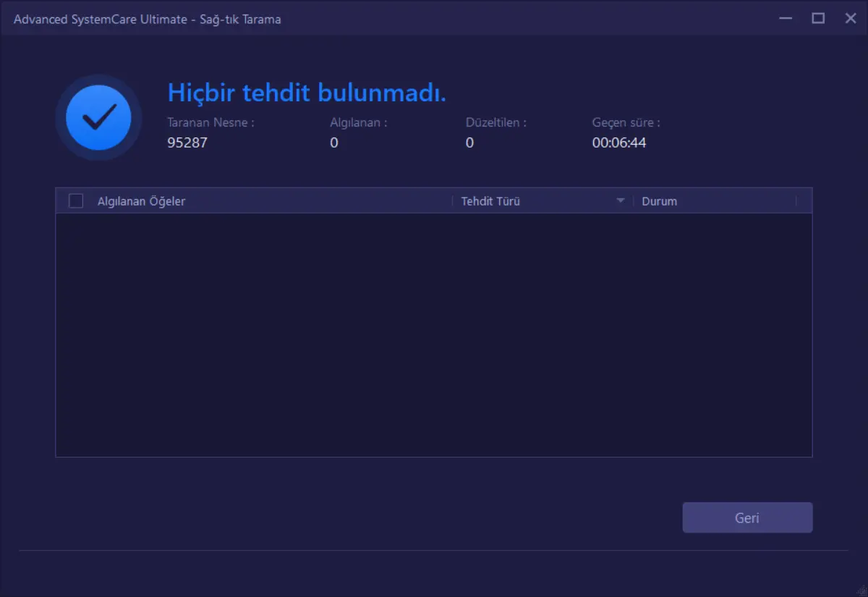868x597 pixels.
Task: Tick the select-all checkbox beside Algılanan Öğeler
Action: [x=76, y=201]
